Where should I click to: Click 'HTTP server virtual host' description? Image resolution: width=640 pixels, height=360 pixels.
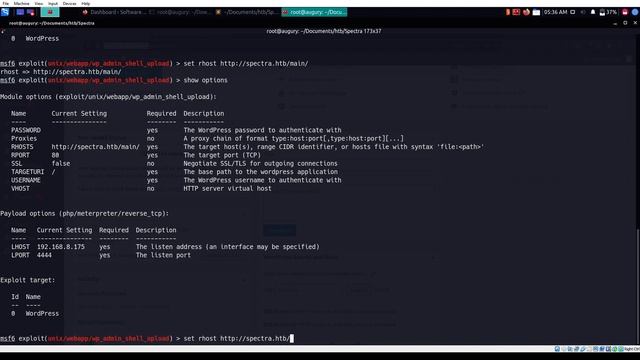227,189
